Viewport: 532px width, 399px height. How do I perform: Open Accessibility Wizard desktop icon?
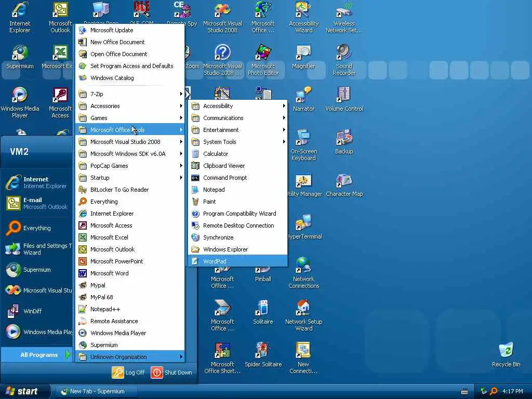tap(303, 17)
